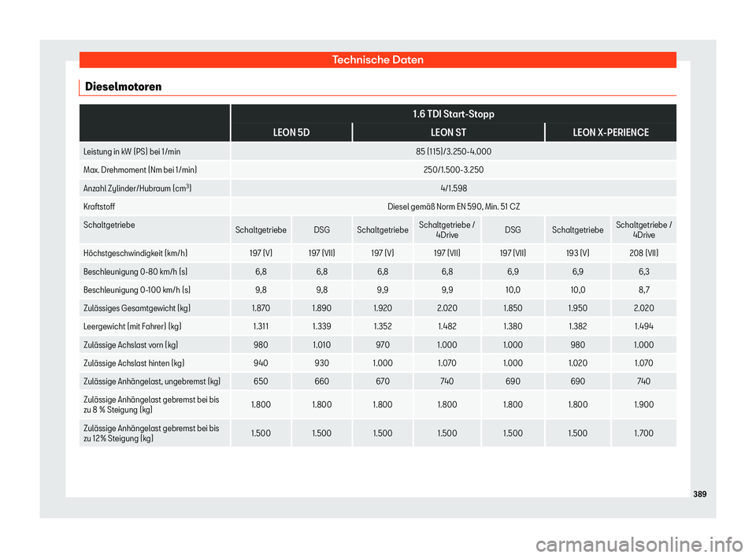The image size is (756, 558).
Task: Select the total weight value '1.870'
Action: [x=261, y=308]
